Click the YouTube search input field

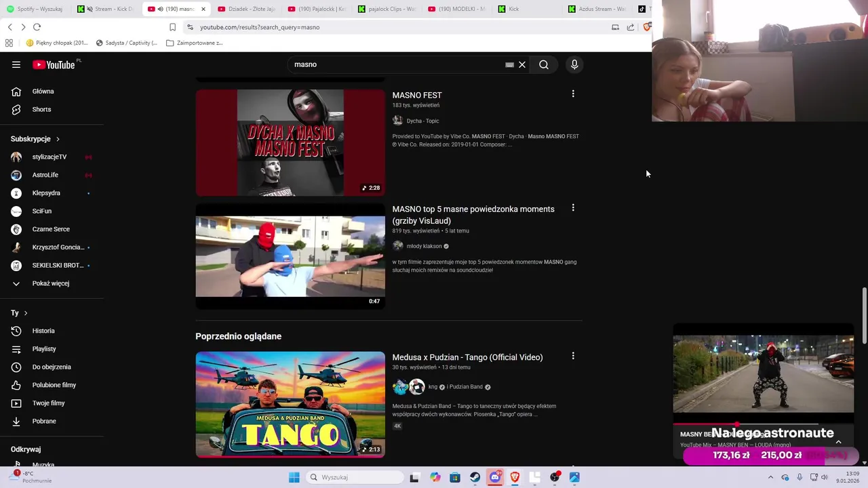click(397, 64)
